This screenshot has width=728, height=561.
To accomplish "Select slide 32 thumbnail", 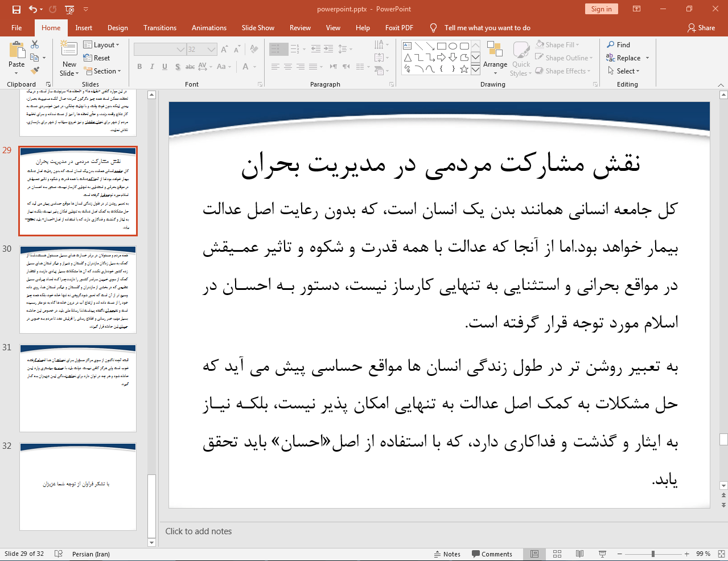I will point(78,487).
